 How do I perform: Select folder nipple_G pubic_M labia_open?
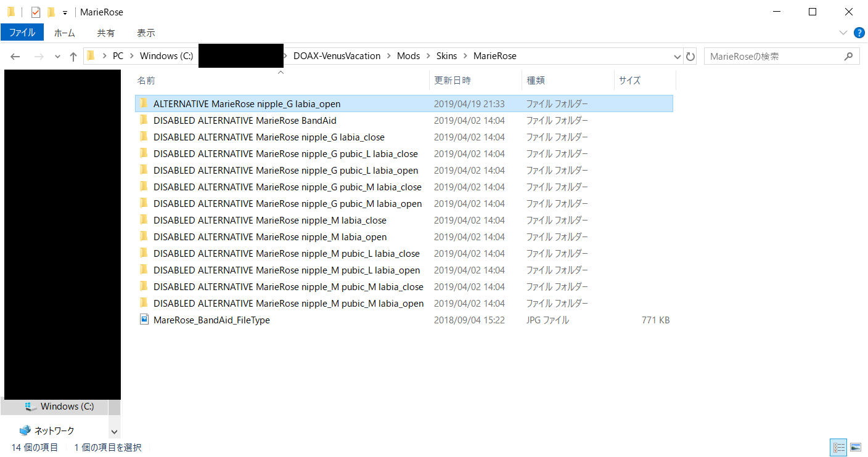point(404,203)
